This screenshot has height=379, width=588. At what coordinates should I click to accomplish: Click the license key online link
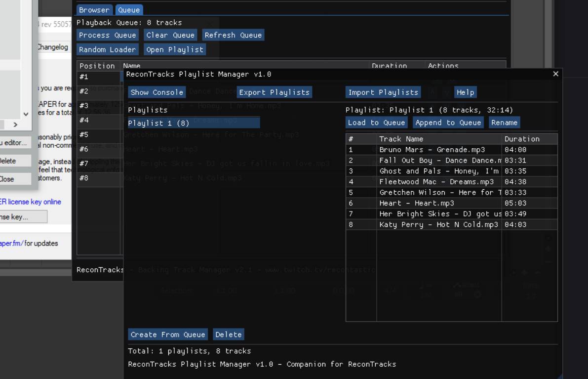[31, 202]
